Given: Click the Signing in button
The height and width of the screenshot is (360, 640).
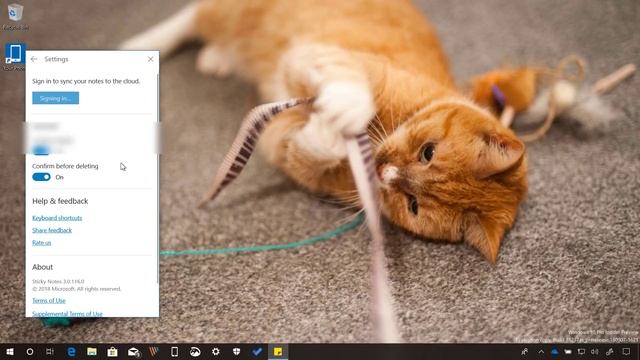Looking at the screenshot, I should (56, 98).
